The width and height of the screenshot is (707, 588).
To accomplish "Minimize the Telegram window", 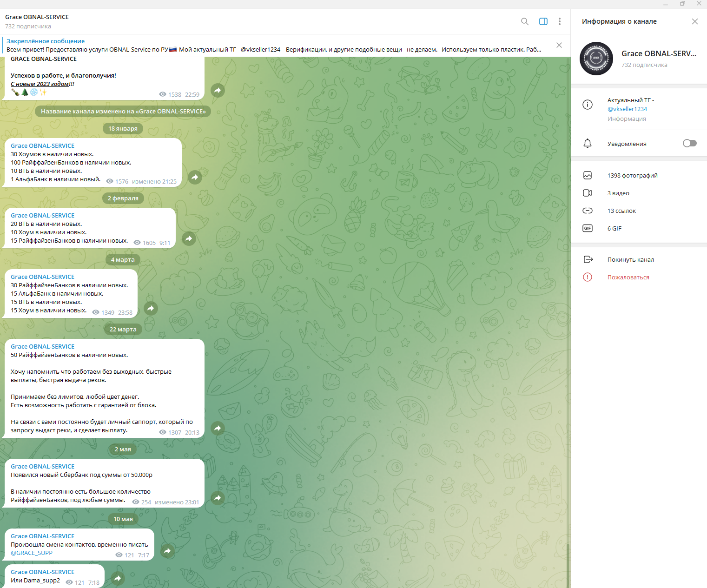I will tap(666, 4).
